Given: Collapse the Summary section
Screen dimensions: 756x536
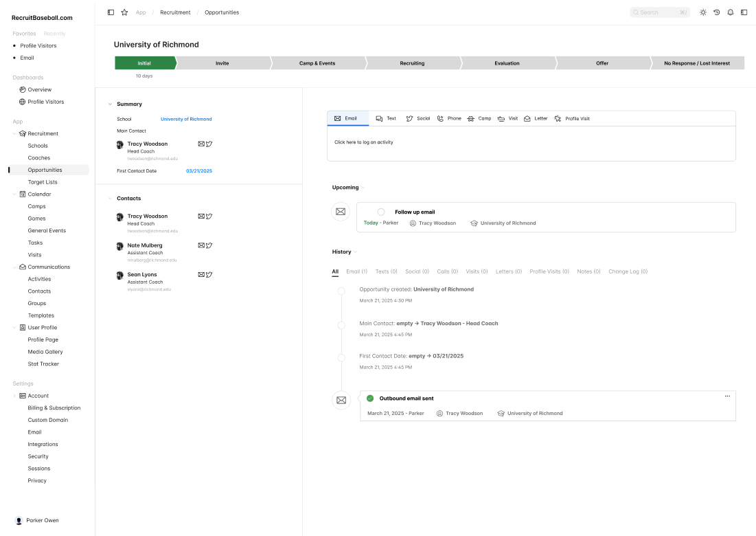Looking at the screenshot, I should tap(110, 104).
